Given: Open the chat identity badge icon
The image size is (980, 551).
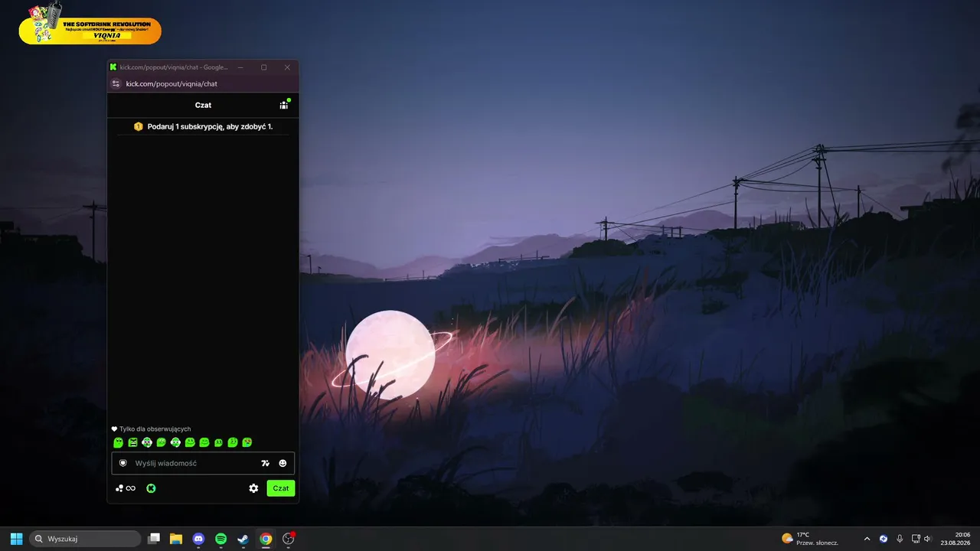Looking at the screenshot, I should point(122,463).
